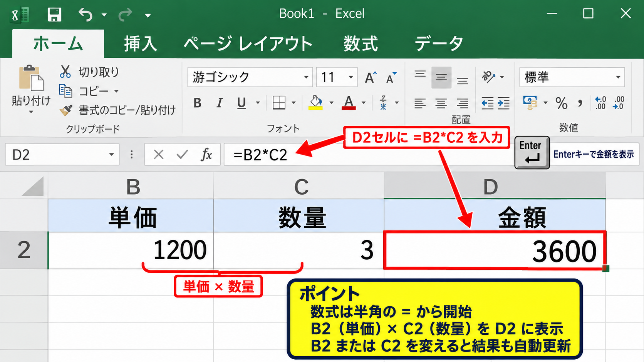
Task: Decrease font size with the small A icon
Action: click(391, 77)
